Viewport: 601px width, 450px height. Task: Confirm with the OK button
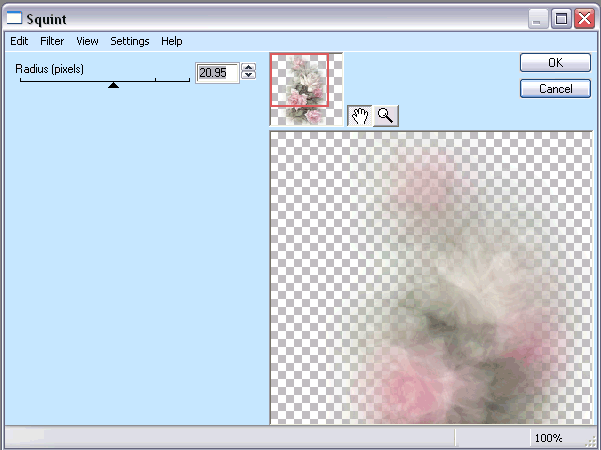coord(555,62)
